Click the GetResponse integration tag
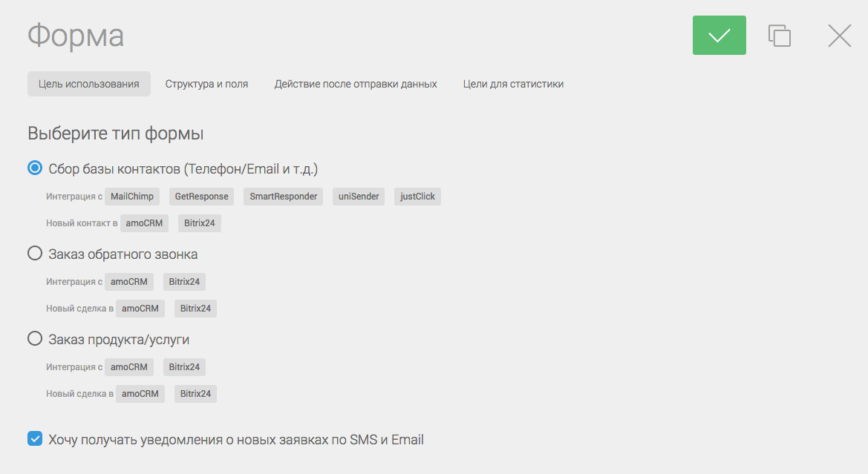Screen dimensions: 868x474 point(201,197)
